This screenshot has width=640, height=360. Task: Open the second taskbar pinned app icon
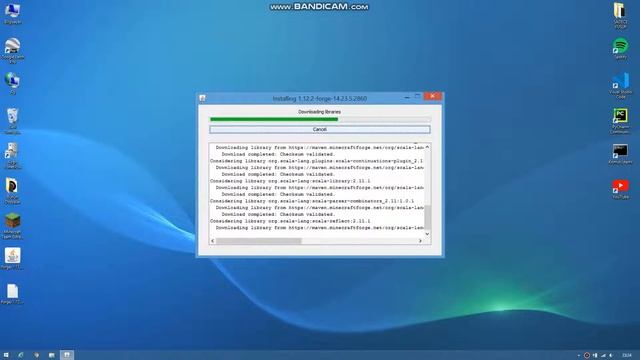coord(21,355)
